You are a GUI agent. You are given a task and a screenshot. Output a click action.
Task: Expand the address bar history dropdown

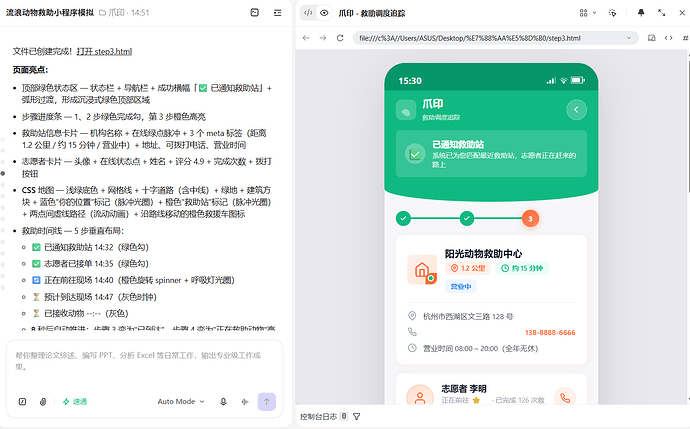point(629,38)
